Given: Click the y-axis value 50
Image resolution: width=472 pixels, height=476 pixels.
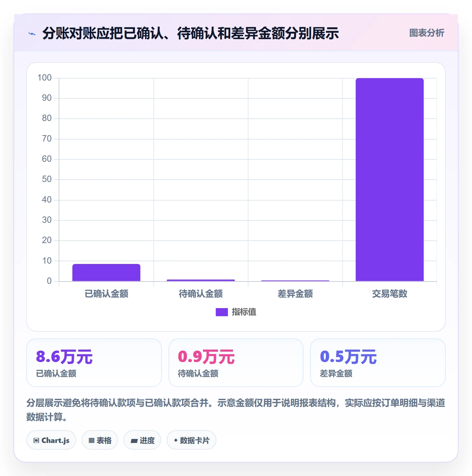Looking at the screenshot, I should coord(47,179).
